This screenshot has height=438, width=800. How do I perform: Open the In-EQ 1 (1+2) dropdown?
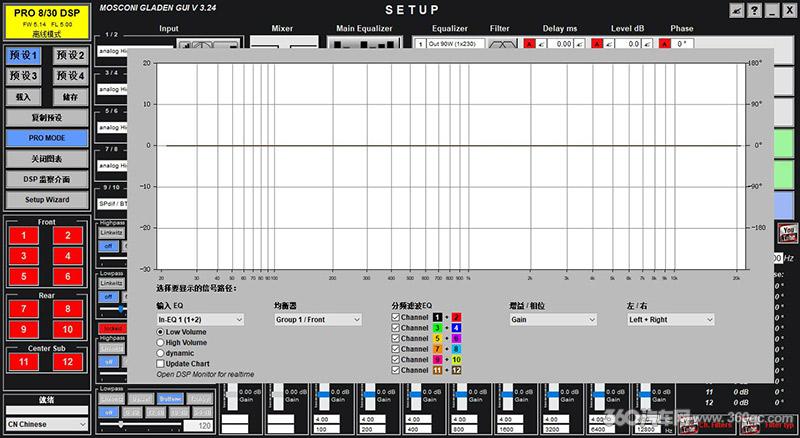[x=200, y=320]
